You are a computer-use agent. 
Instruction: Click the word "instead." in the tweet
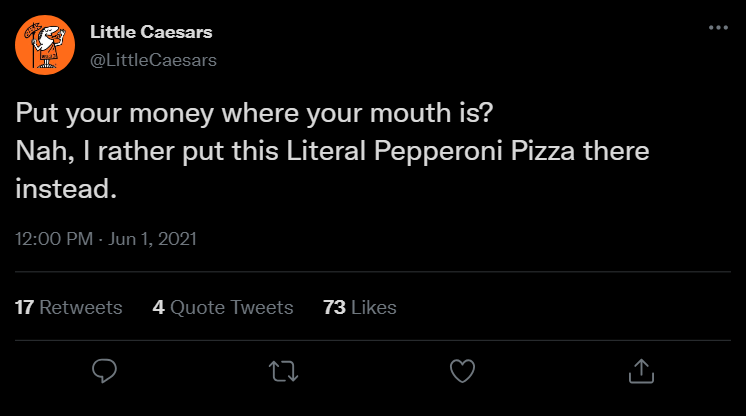pos(67,189)
